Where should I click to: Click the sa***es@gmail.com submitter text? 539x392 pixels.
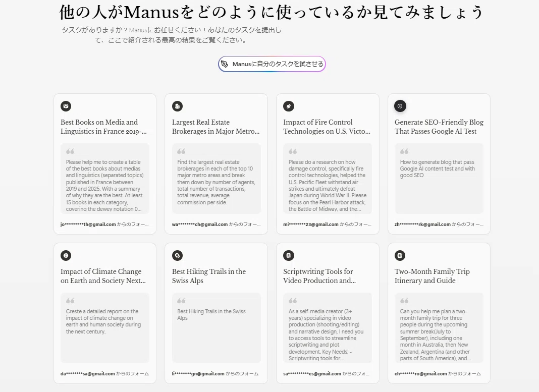coord(312,374)
